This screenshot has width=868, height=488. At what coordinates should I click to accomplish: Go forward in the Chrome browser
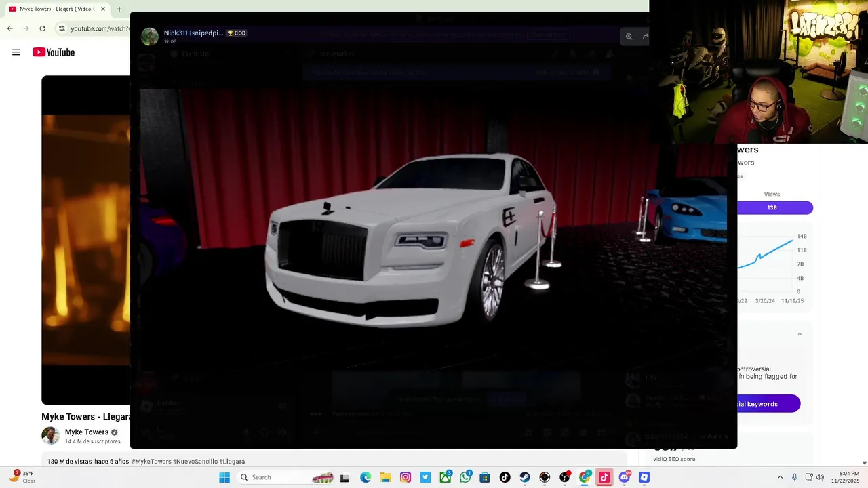click(x=26, y=28)
